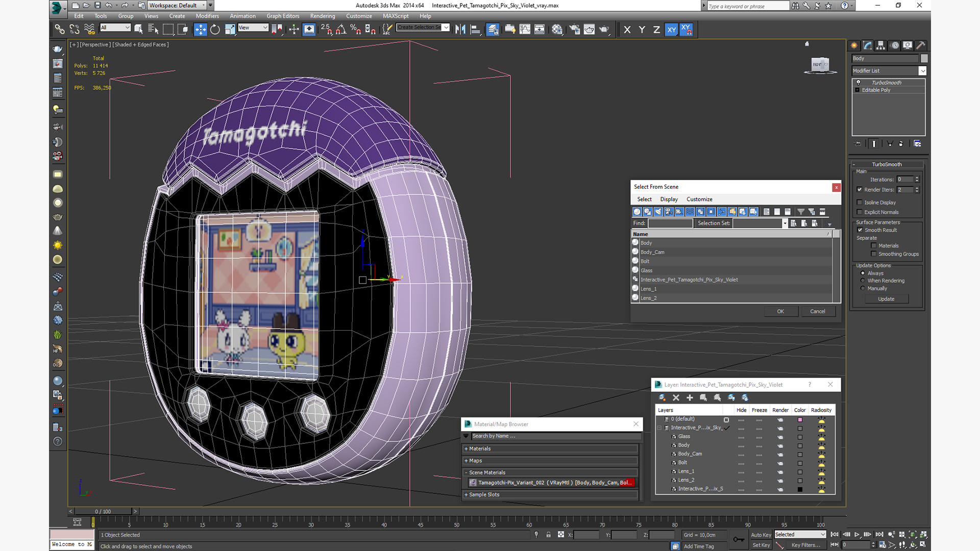The image size is (980, 551).
Task: Activate the Select and Link tool
Action: pos(60,30)
